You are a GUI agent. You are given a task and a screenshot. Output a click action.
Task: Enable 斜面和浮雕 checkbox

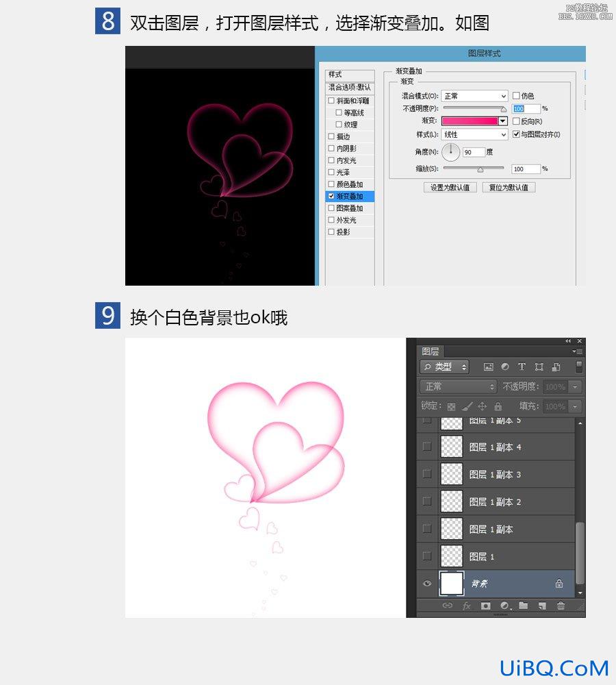pos(331,101)
